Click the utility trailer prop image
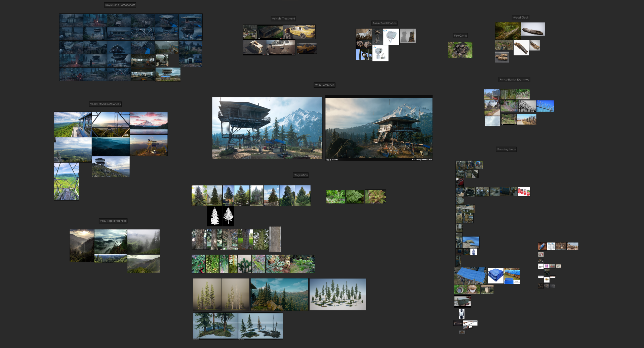644x348 pixels. tap(465, 209)
